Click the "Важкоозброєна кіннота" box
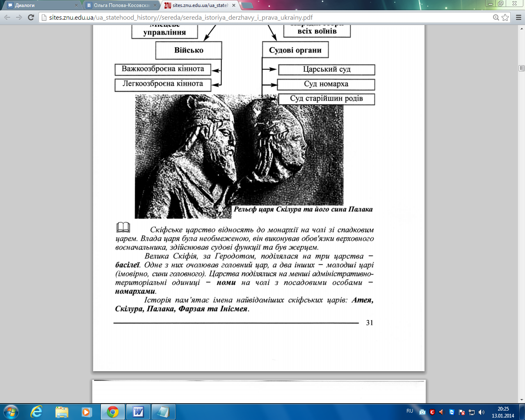The width and height of the screenshot is (525, 420). [x=163, y=69]
